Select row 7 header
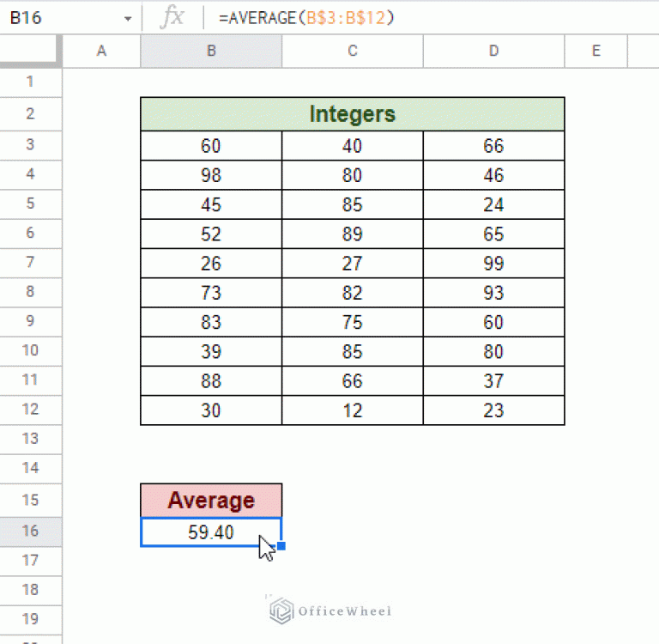The height and width of the screenshot is (644, 659). (x=30, y=263)
